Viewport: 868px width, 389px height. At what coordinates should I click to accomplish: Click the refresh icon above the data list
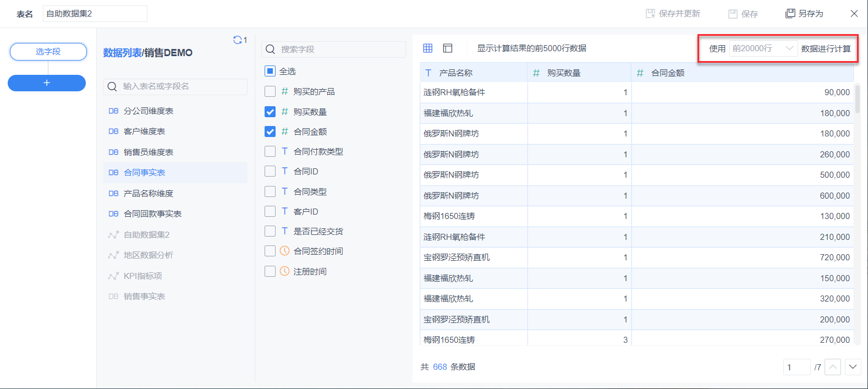click(x=238, y=40)
